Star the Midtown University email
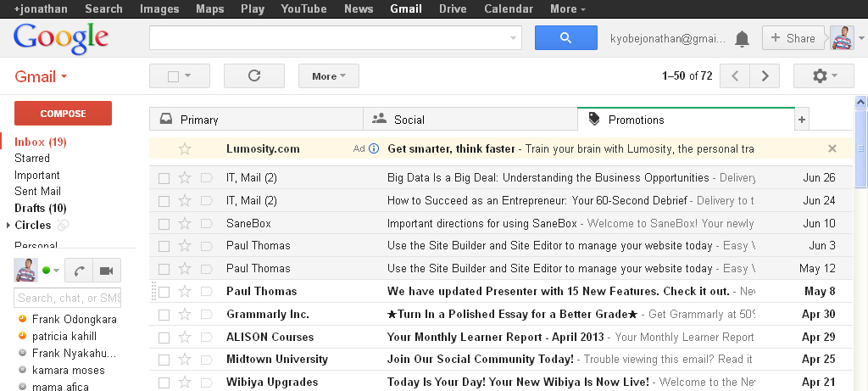The image size is (868, 391). click(x=185, y=360)
